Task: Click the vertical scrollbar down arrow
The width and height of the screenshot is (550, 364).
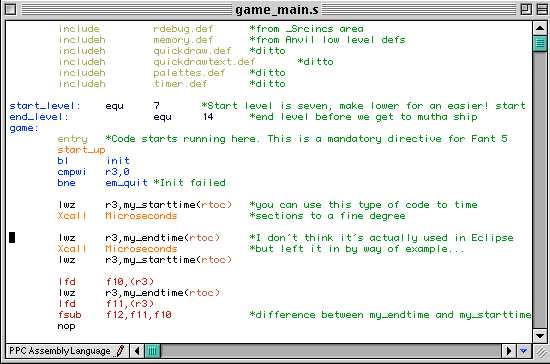Action: point(540,336)
